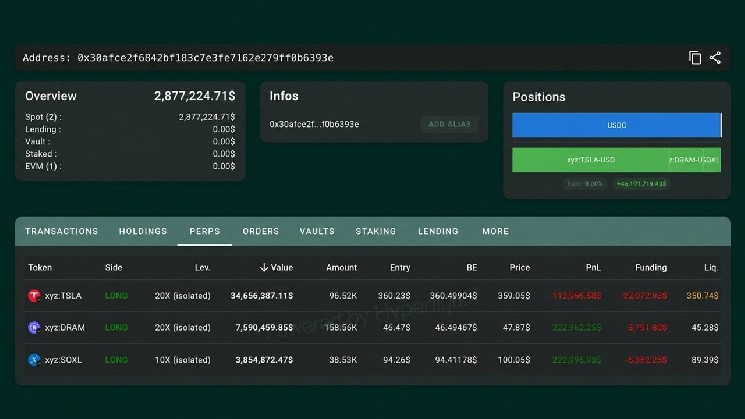
Task: Click the DRAM price 47.87$
Action: [516, 327]
